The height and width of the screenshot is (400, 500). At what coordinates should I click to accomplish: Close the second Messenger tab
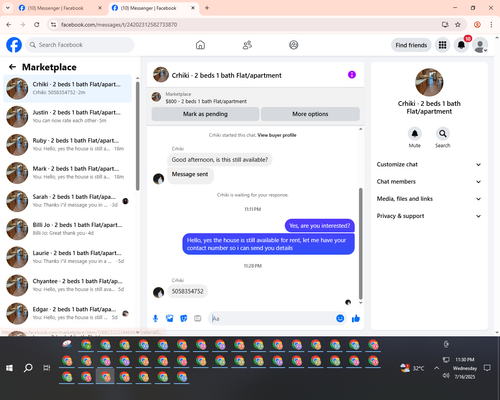(x=193, y=8)
